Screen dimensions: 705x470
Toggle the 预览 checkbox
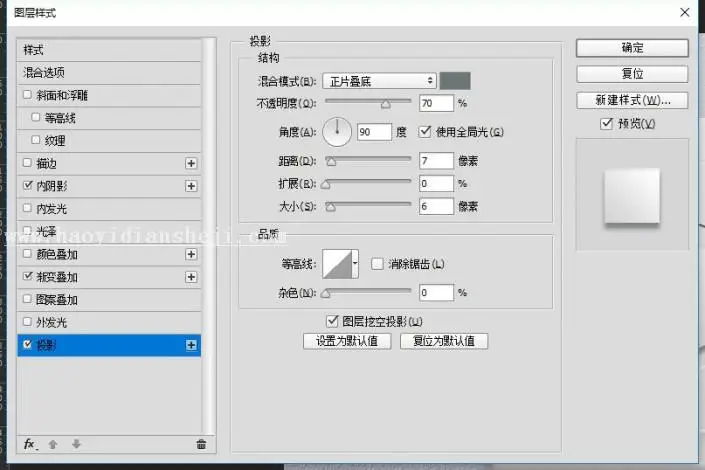click(x=606, y=123)
